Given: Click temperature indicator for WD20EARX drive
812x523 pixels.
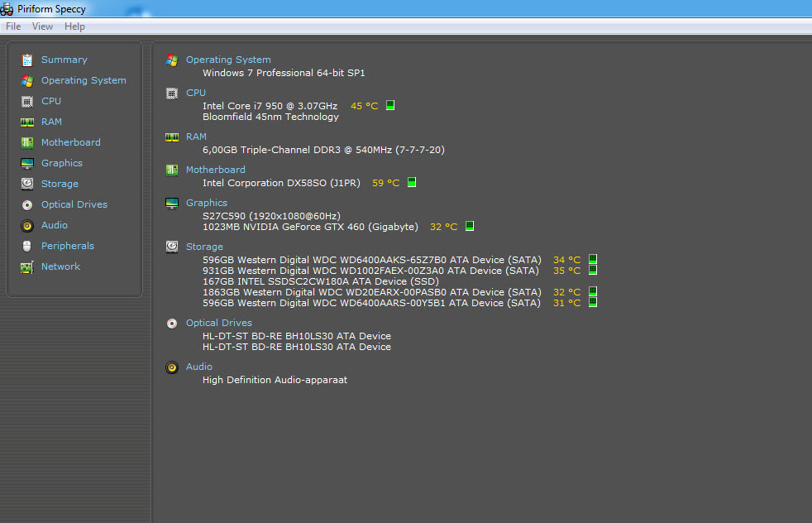Looking at the screenshot, I should coord(593,292).
